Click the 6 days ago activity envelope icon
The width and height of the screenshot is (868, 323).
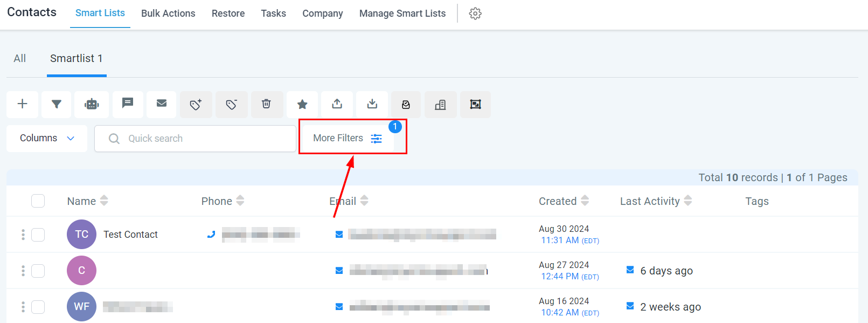pos(630,270)
